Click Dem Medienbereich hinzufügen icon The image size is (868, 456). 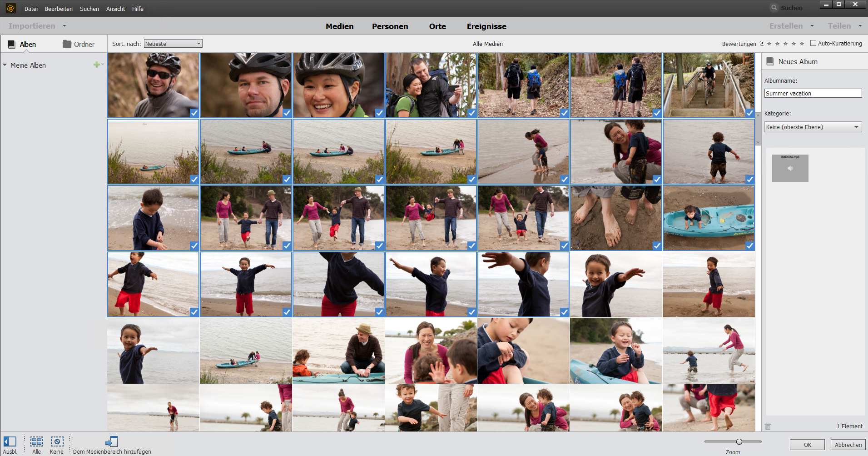click(112, 441)
